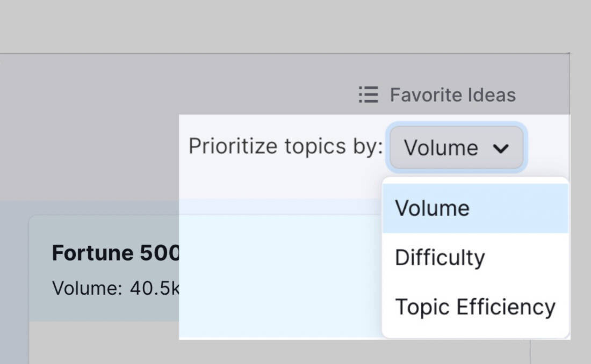Image resolution: width=591 pixels, height=364 pixels.
Task: Open the Favorite Ideas link
Action: pyautogui.click(x=437, y=94)
